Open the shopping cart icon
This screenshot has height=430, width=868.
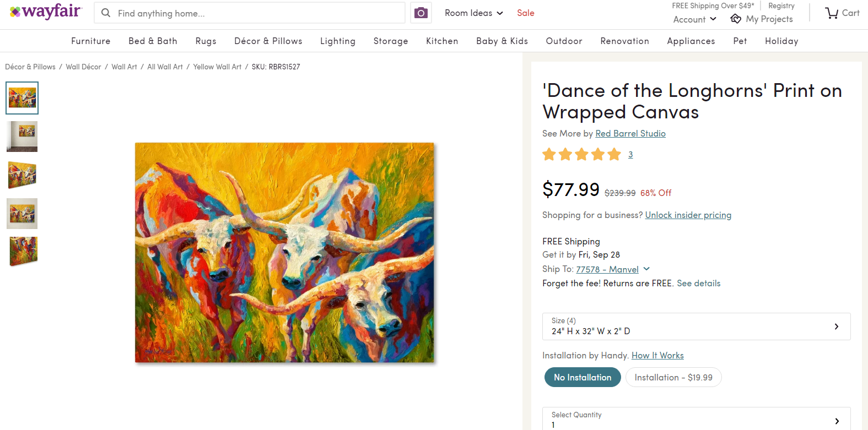point(832,13)
